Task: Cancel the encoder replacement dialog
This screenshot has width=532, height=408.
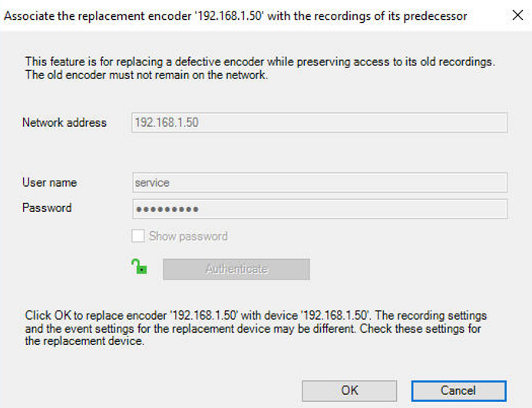Action: tap(458, 390)
